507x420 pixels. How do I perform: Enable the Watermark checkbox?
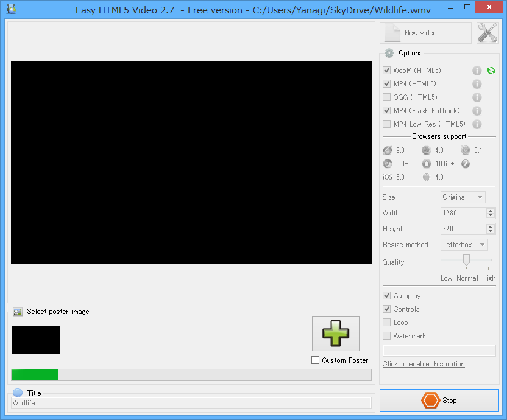[x=387, y=336]
